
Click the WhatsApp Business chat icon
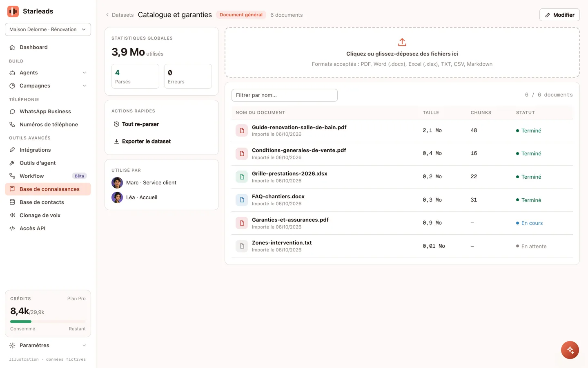(12, 112)
